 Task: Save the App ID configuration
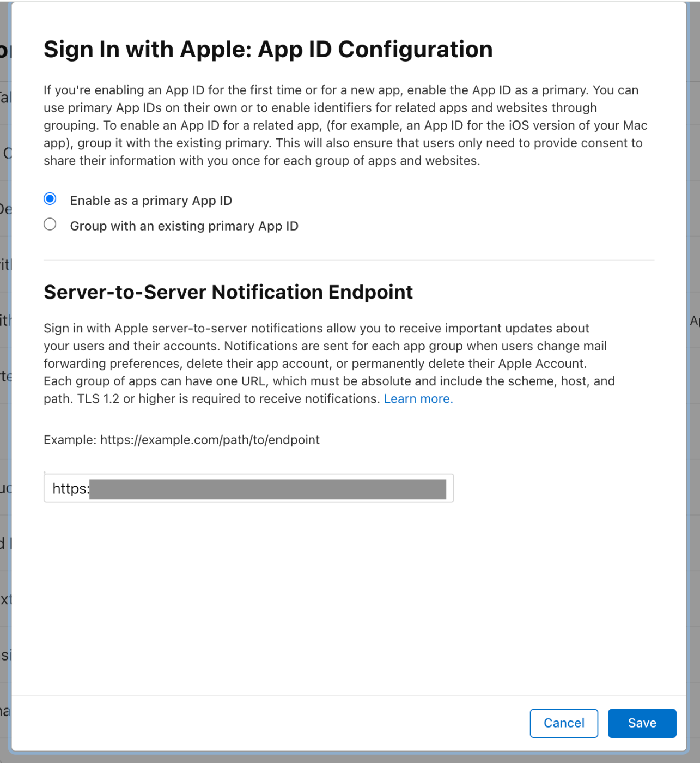point(642,723)
